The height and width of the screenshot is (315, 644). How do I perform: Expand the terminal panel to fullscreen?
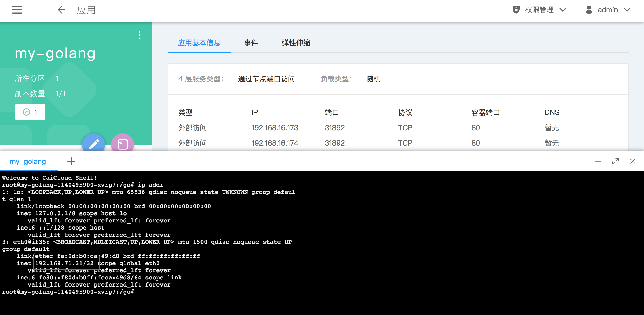[615, 161]
